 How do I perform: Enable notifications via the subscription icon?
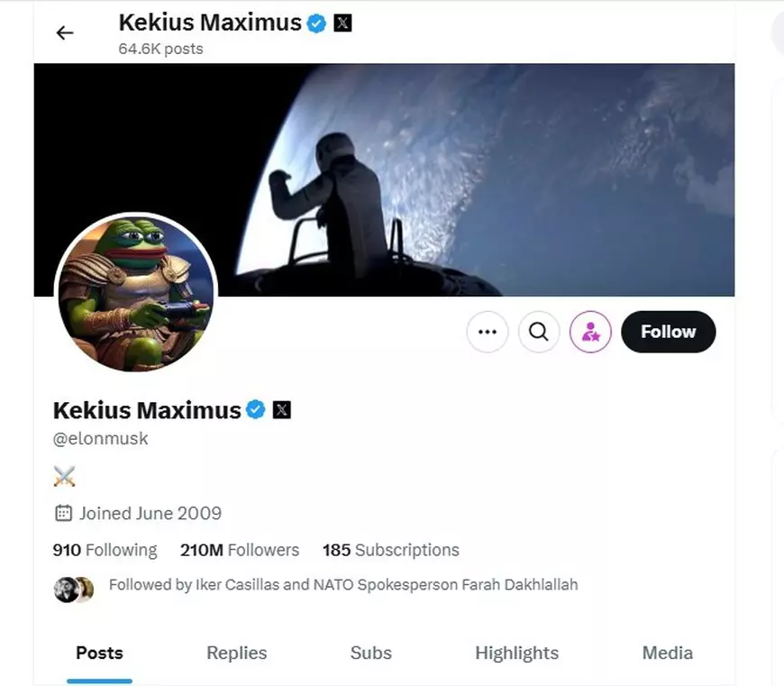pyautogui.click(x=590, y=332)
